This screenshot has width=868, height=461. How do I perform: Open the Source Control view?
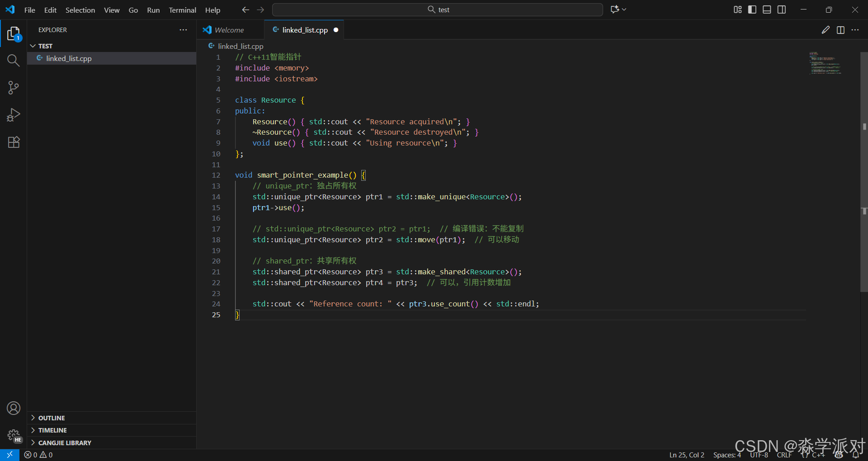[14, 88]
